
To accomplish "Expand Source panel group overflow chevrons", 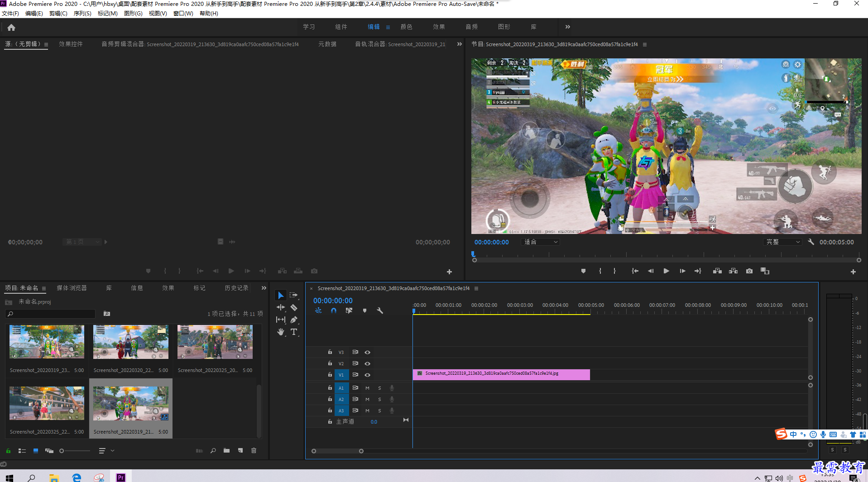I will pos(459,44).
